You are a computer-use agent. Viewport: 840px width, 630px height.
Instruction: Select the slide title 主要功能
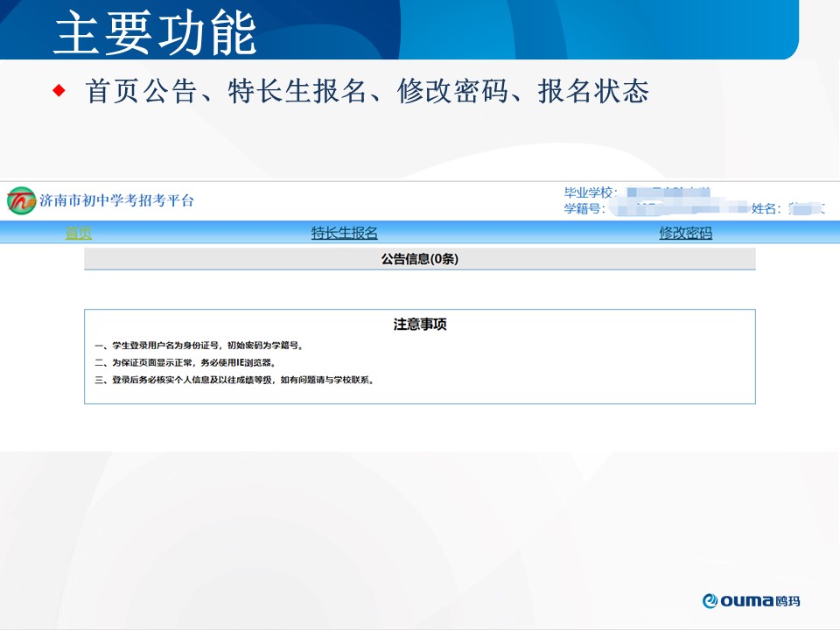(x=155, y=33)
